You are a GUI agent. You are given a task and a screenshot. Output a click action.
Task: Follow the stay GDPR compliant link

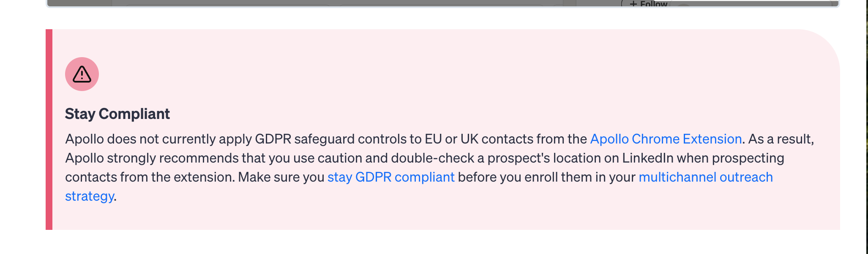pos(391,177)
